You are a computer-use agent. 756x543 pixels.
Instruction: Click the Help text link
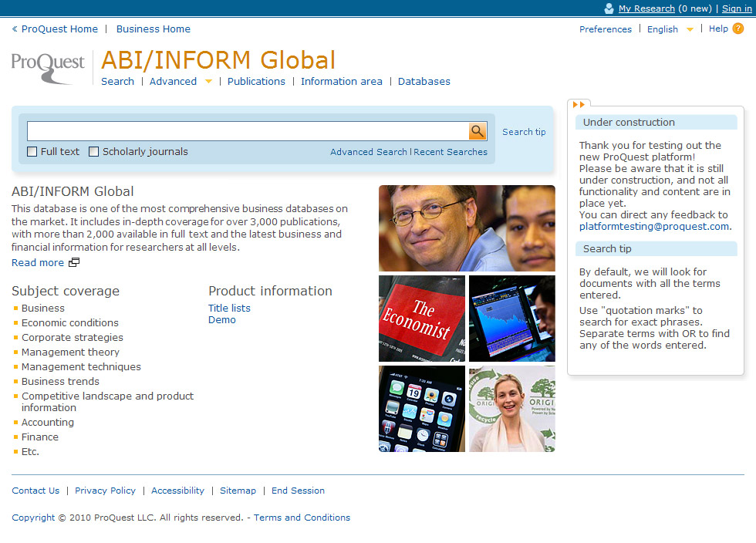(x=718, y=29)
